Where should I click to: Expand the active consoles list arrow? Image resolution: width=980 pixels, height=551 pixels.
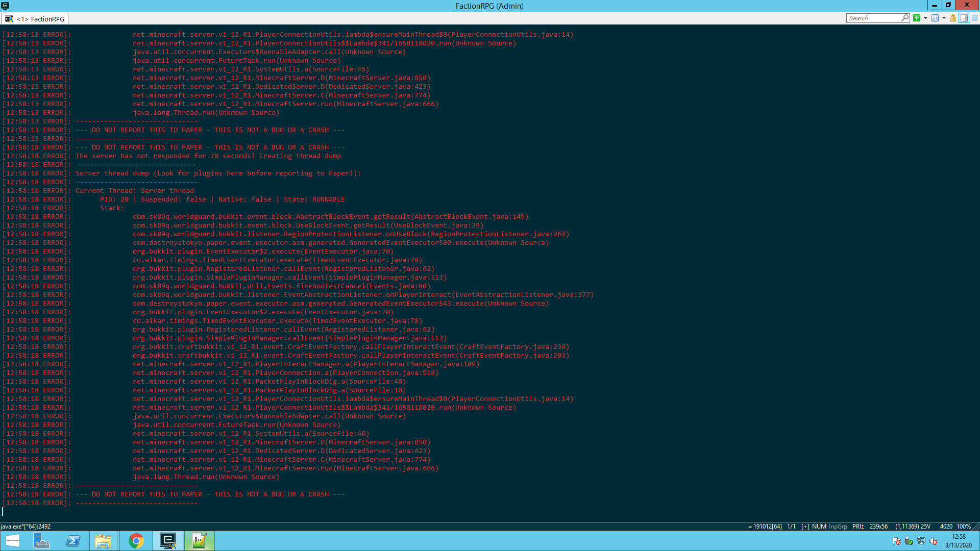(944, 18)
